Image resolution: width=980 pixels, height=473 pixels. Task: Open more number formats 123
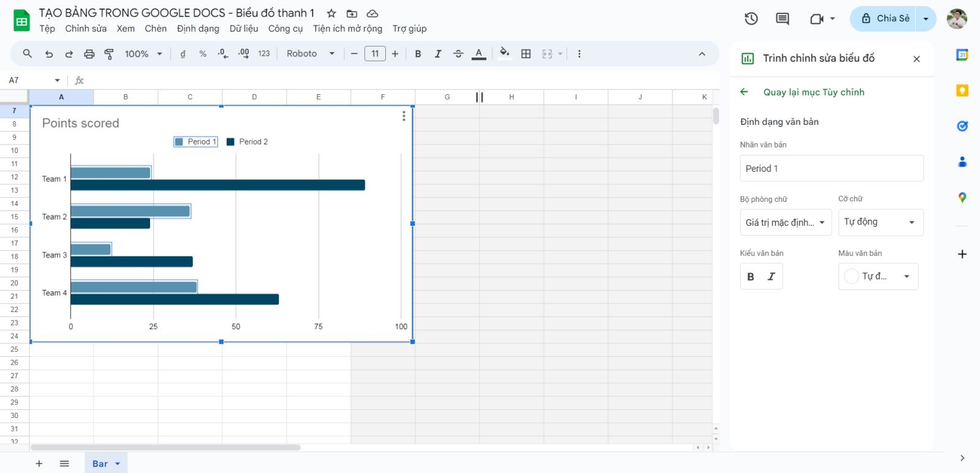[264, 54]
